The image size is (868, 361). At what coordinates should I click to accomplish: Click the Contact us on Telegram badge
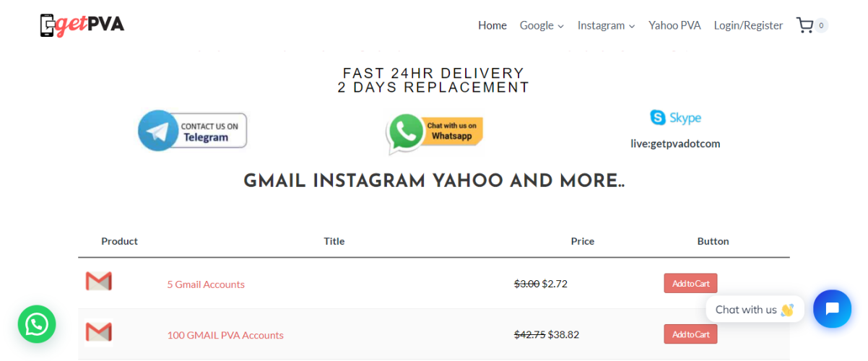(x=192, y=131)
